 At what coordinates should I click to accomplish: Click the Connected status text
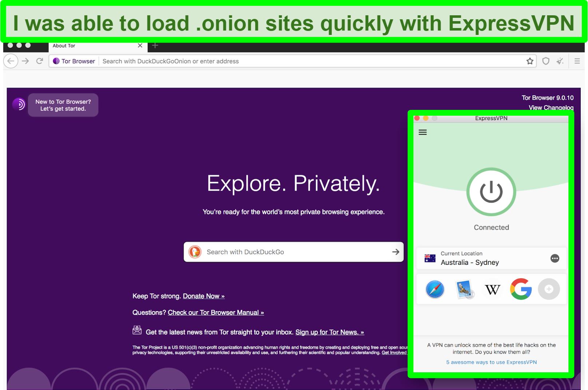pos(491,227)
